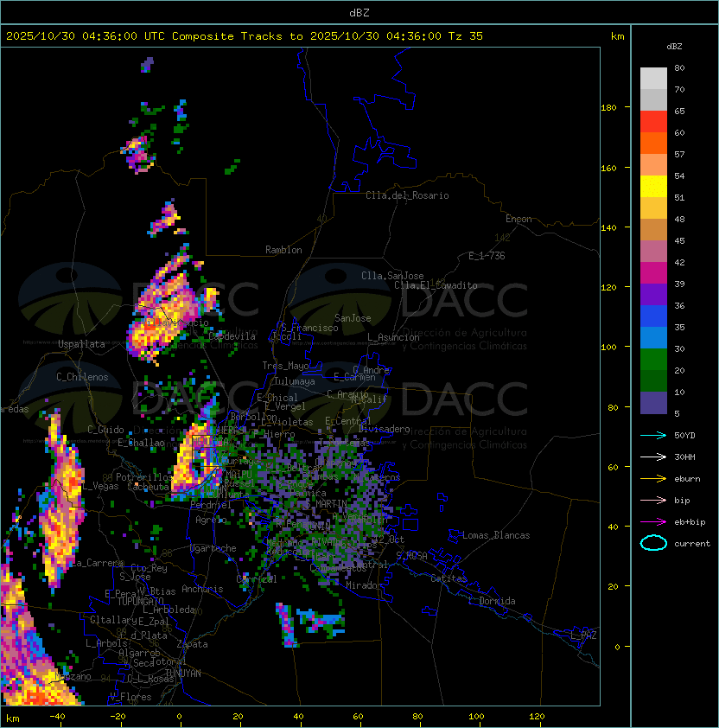This screenshot has height=728, width=719.
Task: Click the 'S_Francisco' map label
Action: click(309, 328)
